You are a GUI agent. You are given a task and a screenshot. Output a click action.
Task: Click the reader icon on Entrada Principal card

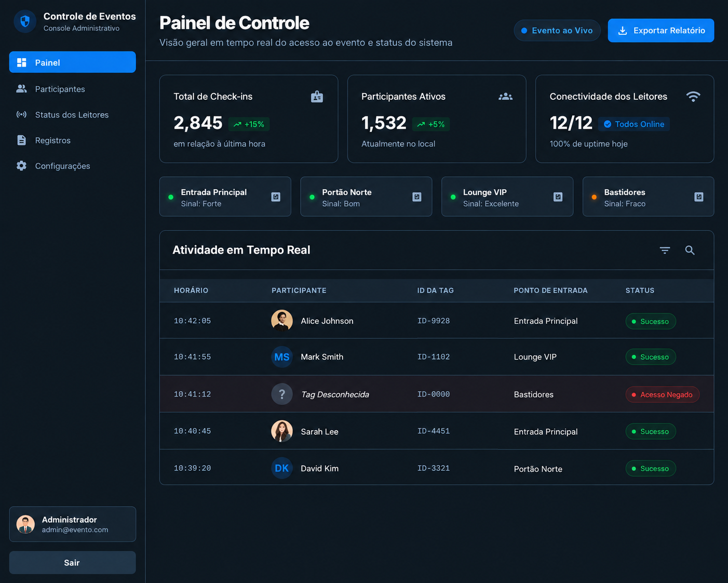tap(276, 197)
